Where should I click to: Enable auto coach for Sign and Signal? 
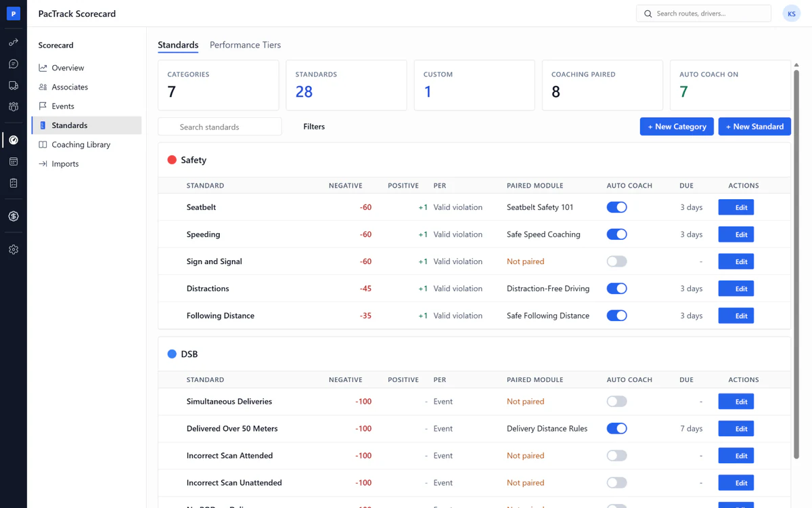(x=616, y=261)
